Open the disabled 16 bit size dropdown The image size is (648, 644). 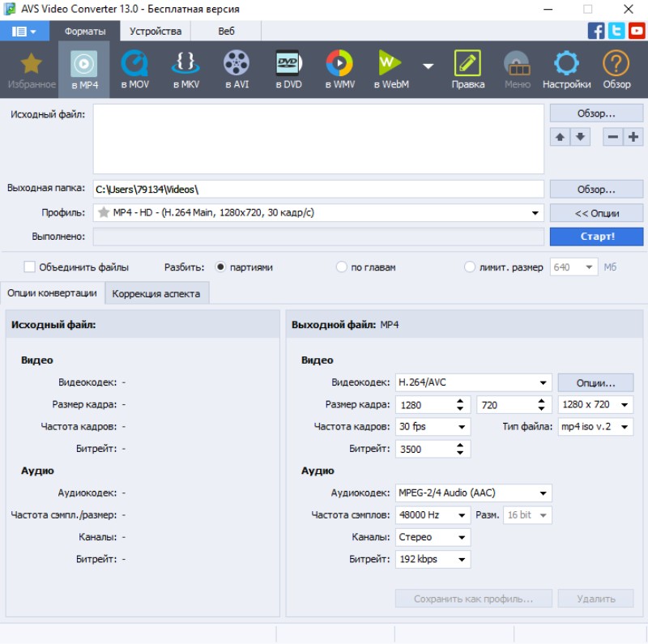(527, 515)
